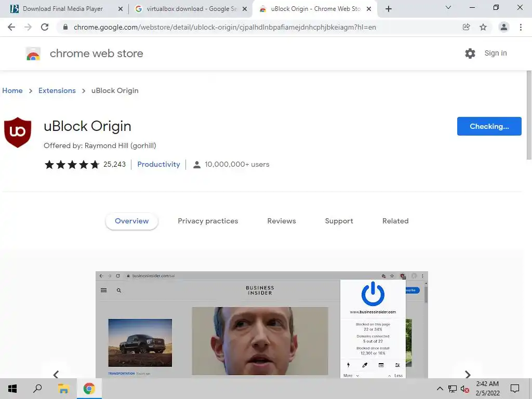Click uBlock Origin breadcrumb text
The width and height of the screenshot is (532, 399).
[115, 90]
